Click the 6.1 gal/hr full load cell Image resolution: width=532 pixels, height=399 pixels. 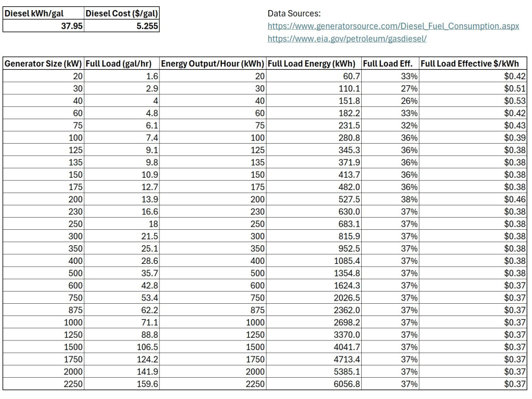pyautogui.click(x=122, y=125)
